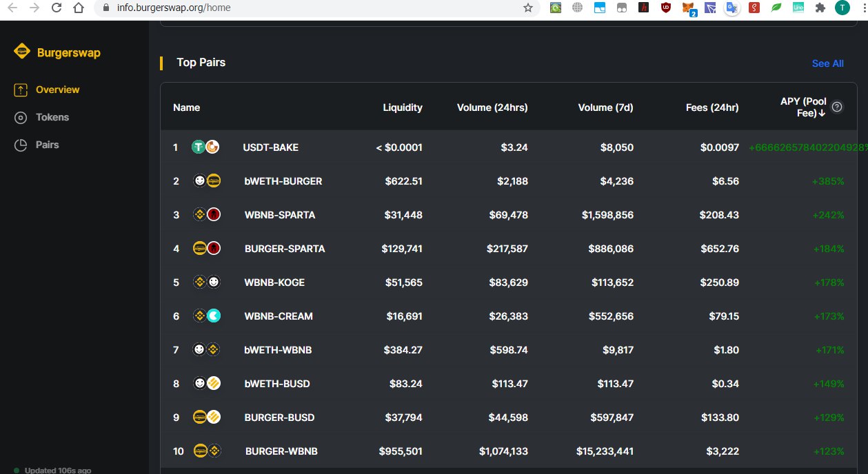The width and height of the screenshot is (868, 474).
Task: Go to the browser home button
Action: pyautogui.click(x=79, y=8)
